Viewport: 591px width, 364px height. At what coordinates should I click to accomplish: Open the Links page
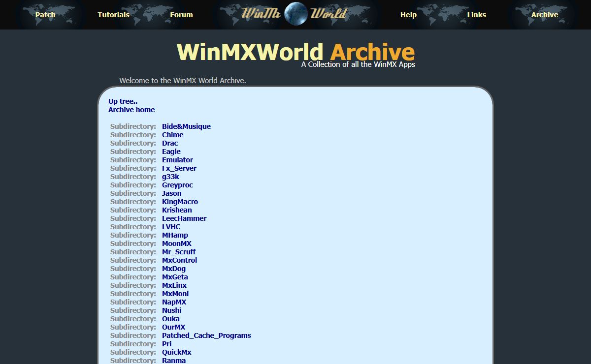coord(476,15)
